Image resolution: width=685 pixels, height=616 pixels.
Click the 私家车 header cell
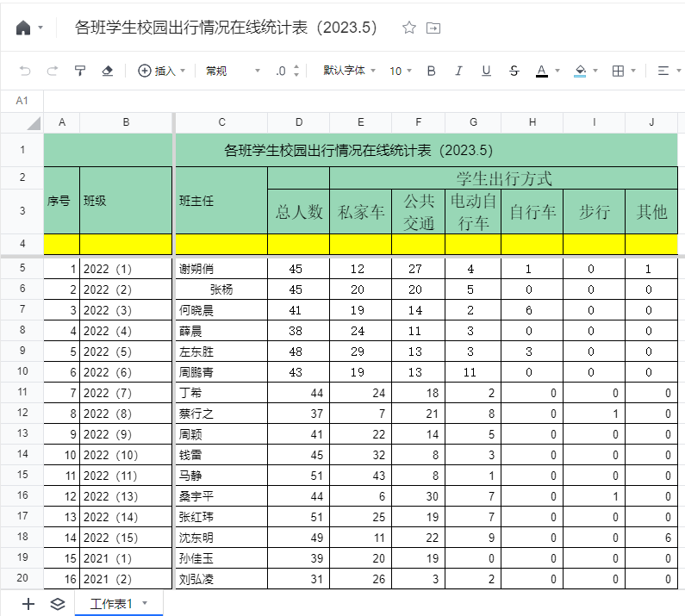[361, 212]
